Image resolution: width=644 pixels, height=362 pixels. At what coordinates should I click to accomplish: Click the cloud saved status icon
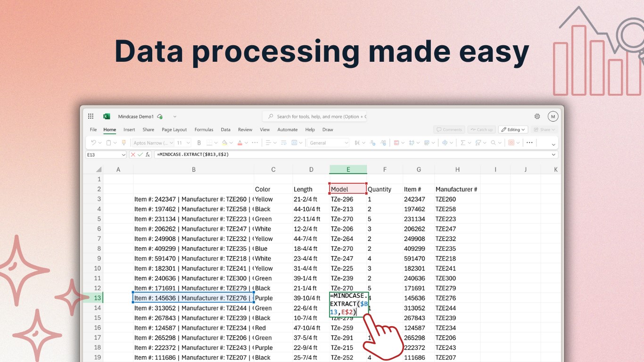160,116
